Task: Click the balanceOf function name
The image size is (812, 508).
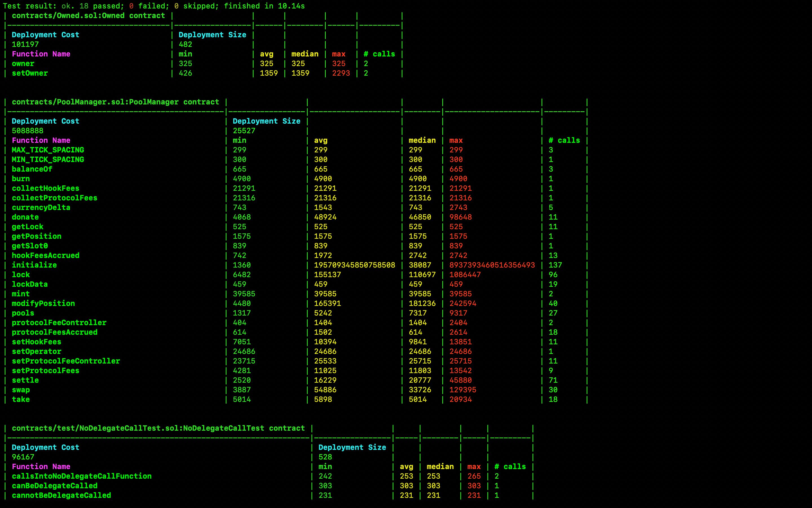Action: [32, 169]
